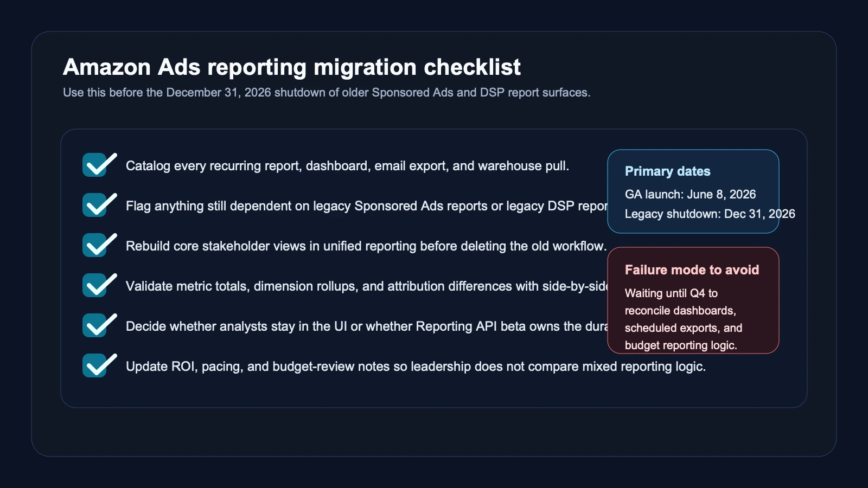Click 'Waiting until Q4 to reconcile dashboards' text
This screenshot has height=488, width=868.
click(680, 302)
